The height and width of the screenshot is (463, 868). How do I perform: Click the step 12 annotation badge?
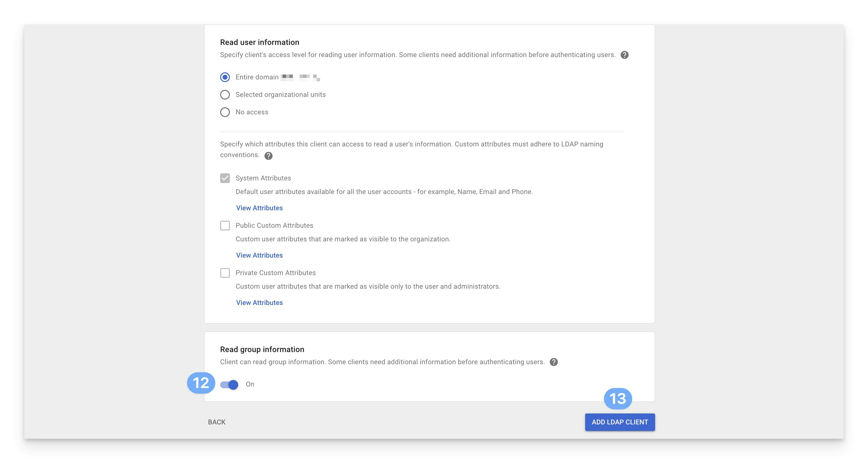coord(201,383)
